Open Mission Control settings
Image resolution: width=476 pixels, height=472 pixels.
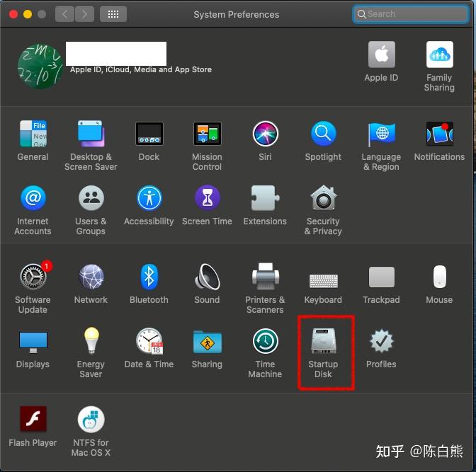click(x=208, y=134)
